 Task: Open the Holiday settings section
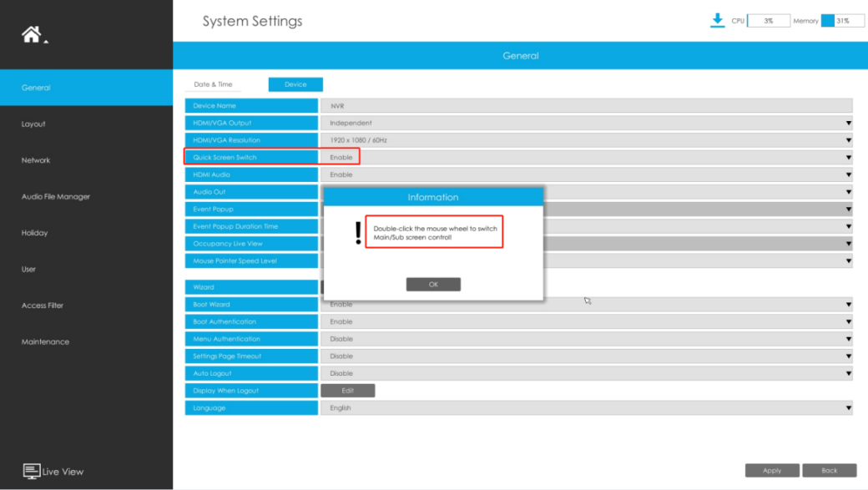click(x=34, y=233)
